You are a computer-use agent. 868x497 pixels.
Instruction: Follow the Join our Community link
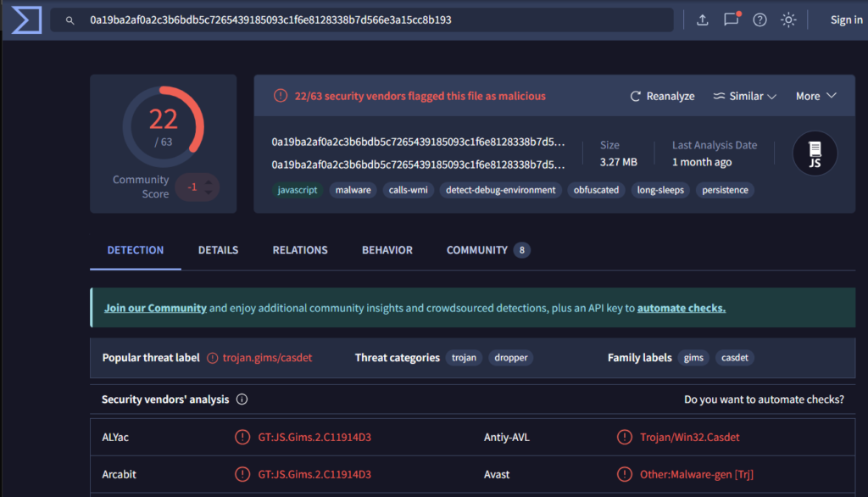pos(156,308)
